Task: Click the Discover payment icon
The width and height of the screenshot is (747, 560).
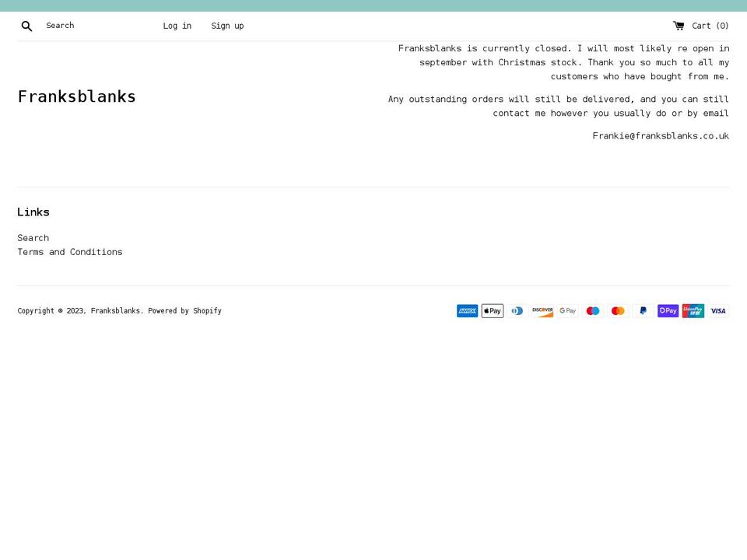Action: [x=542, y=311]
